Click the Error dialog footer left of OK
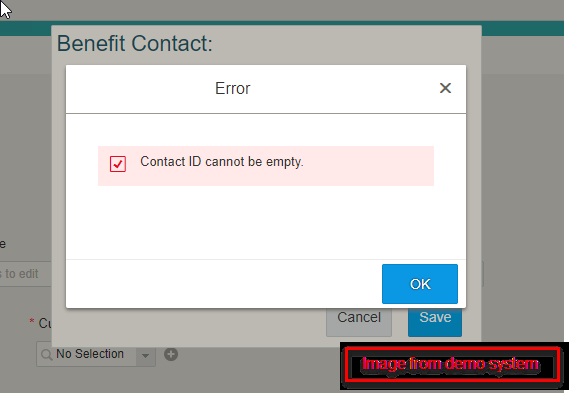The image size is (569, 393). 224,284
